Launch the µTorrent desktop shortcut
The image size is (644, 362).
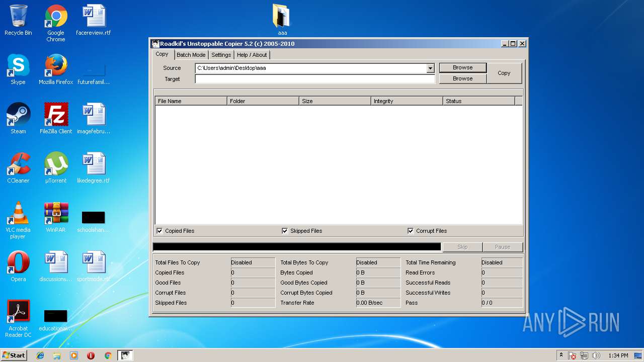pos(56,168)
